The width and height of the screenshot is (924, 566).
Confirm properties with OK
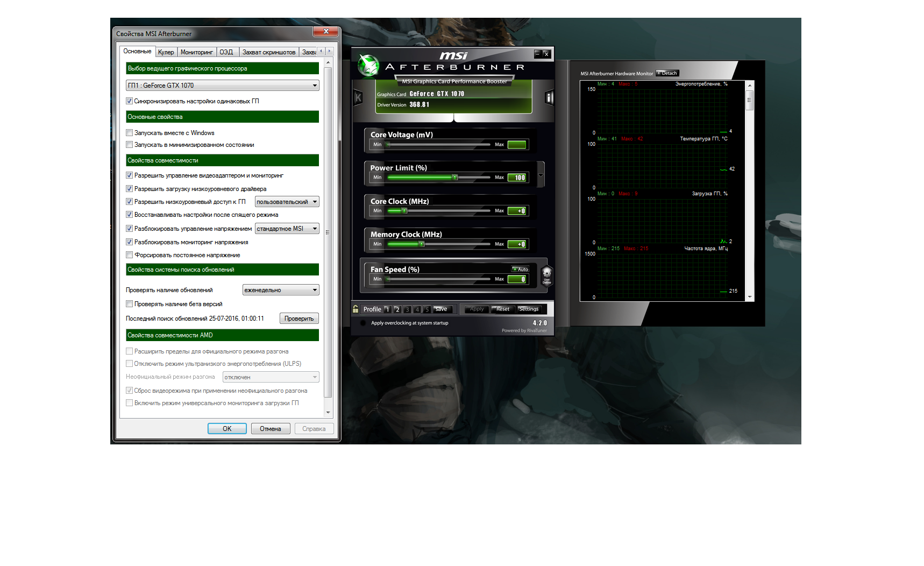point(227,429)
